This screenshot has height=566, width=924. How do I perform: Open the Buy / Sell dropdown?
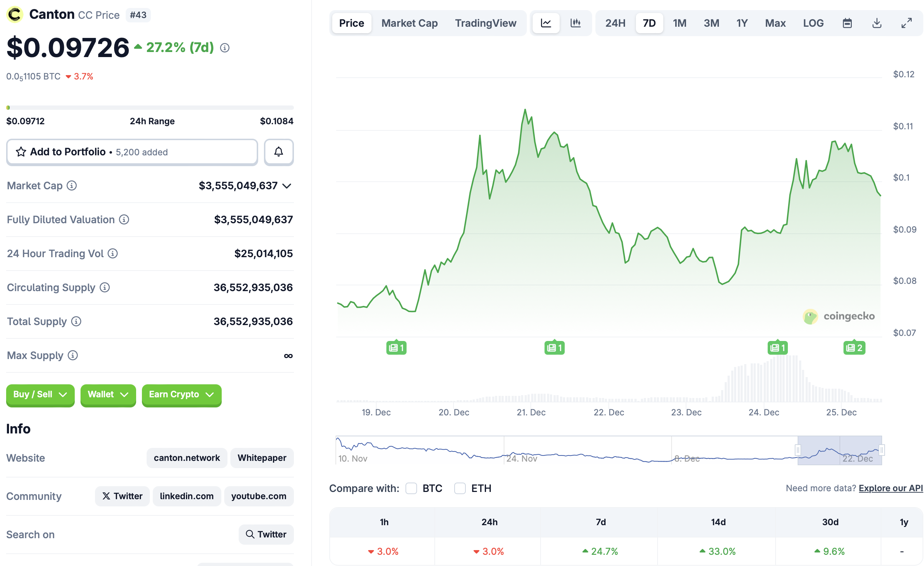point(40,394)
